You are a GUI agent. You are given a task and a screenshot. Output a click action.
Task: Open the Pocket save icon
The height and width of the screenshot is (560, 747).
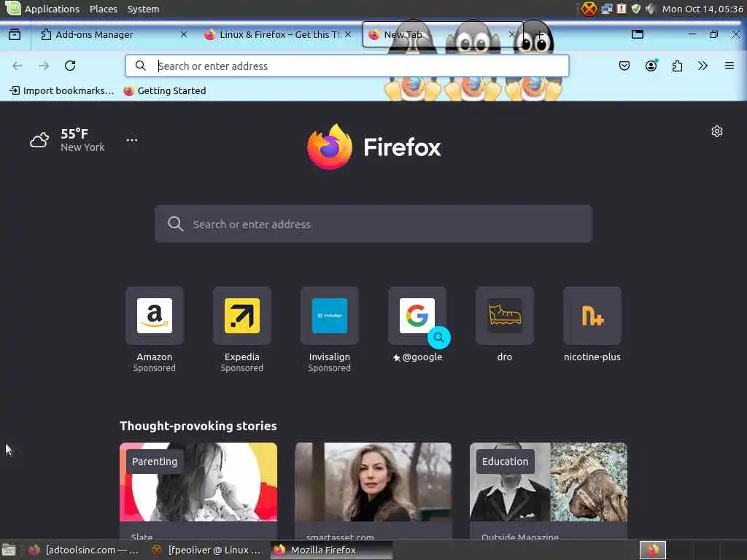(624, 66)
